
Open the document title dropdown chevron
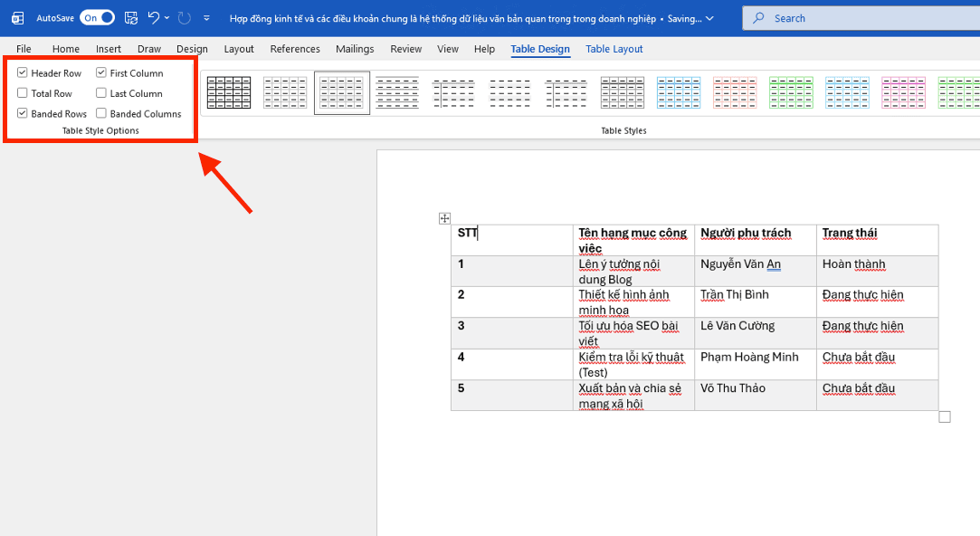pos(709,18)
